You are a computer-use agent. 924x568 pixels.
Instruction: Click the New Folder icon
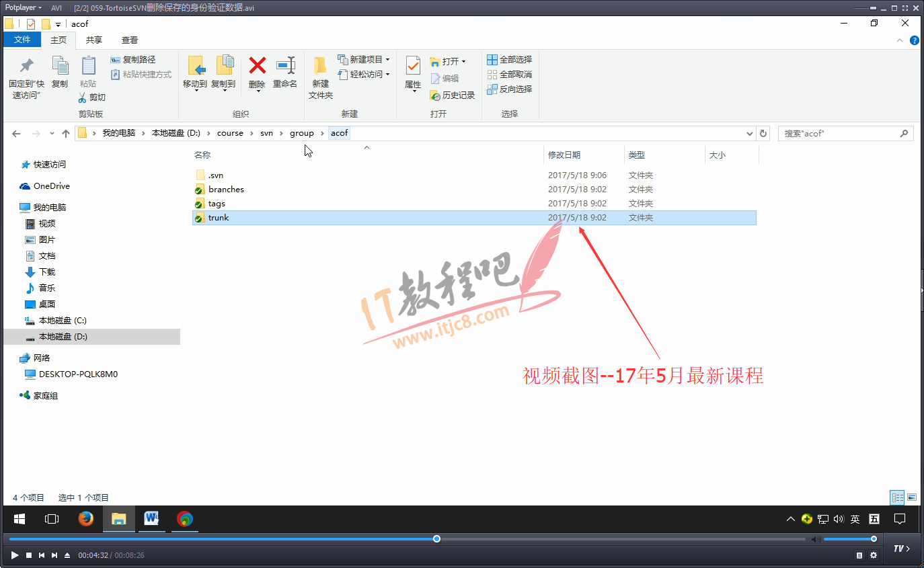point(321,66)
